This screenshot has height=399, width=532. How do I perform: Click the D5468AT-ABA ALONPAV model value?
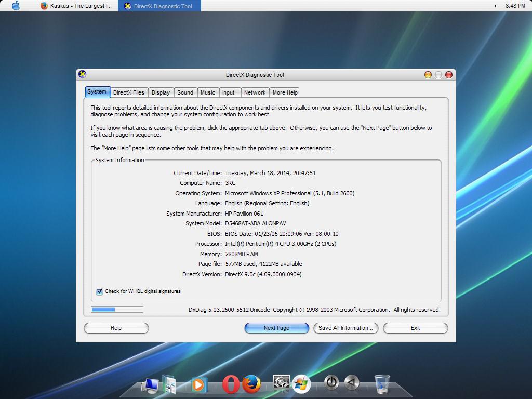coord(256,223)
